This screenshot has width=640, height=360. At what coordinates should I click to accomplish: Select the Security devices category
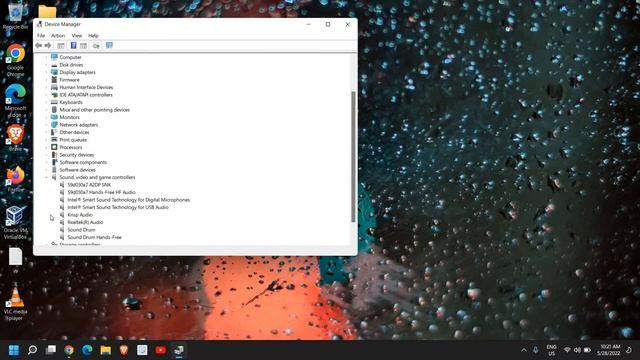(77, 155)
